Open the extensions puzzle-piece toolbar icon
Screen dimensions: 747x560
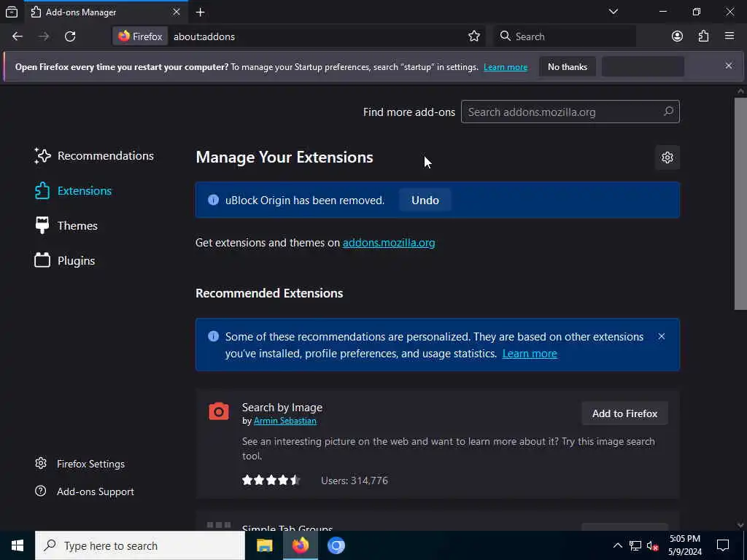pos(704,36)
